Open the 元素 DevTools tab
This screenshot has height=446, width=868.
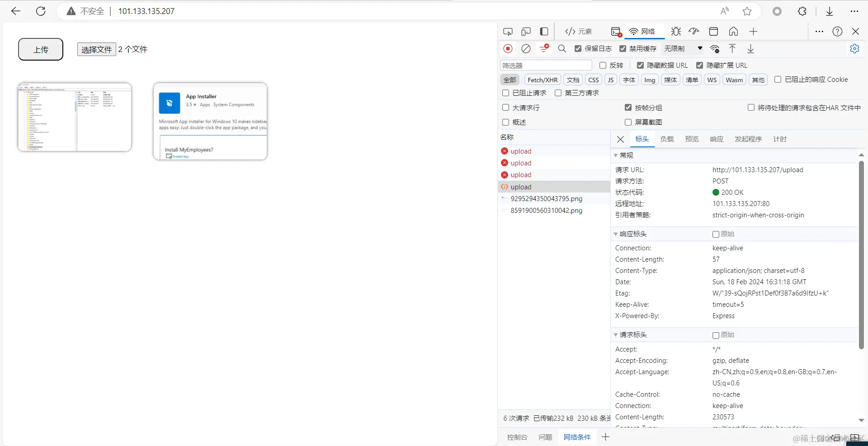coord(578,32)
